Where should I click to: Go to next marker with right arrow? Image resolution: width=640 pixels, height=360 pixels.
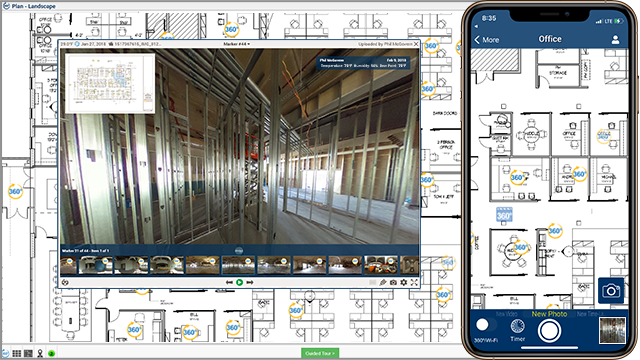tap(250, 282)
